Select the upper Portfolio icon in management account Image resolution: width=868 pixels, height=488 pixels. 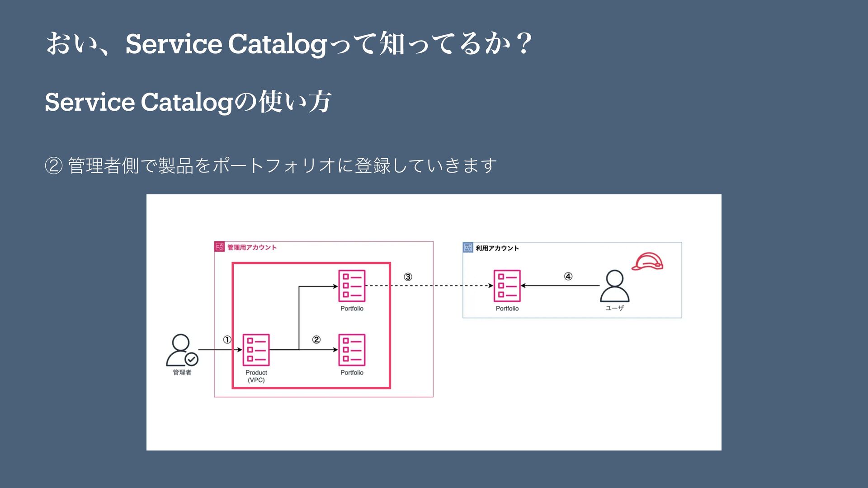[x=352, y=286]
